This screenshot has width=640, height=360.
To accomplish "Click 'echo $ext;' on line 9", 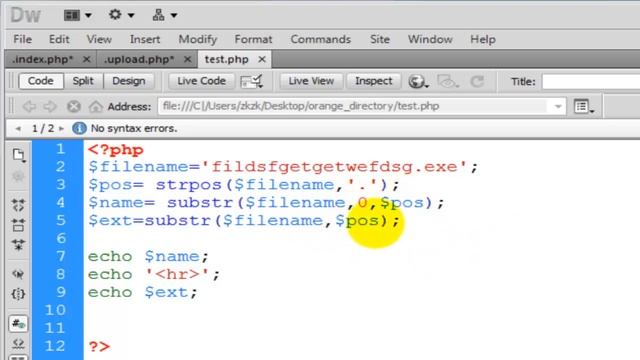I will [x=142, y=293].
